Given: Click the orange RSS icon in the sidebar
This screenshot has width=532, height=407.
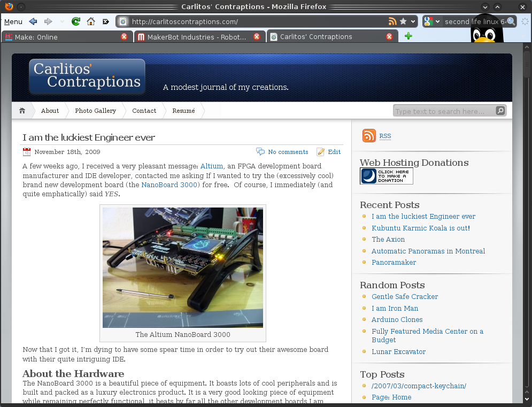Looking at the screenshot, I should (x=369, y=136).
